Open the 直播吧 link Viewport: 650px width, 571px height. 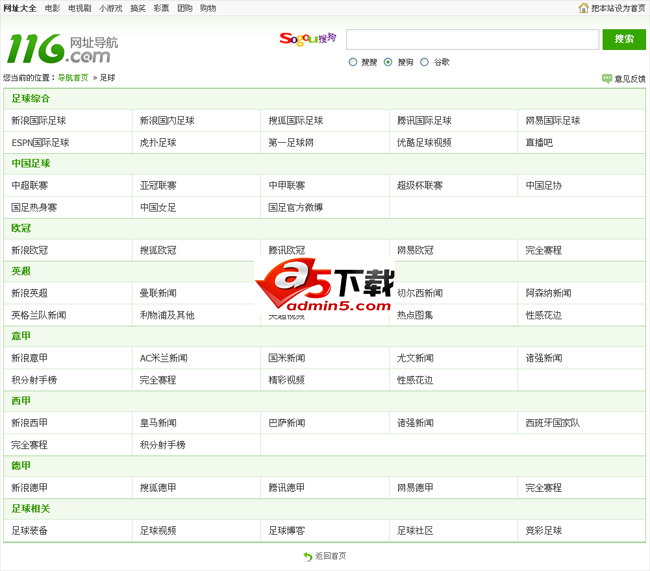pos(539,143)
